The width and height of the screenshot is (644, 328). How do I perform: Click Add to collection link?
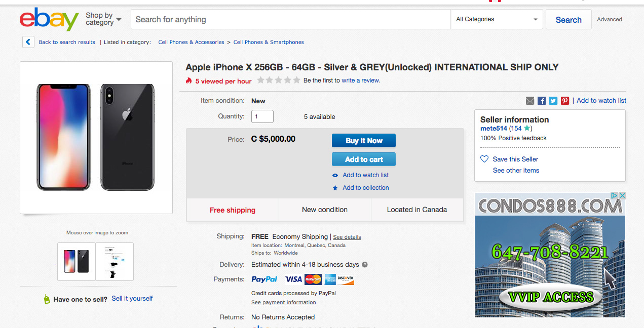(366, 188)
